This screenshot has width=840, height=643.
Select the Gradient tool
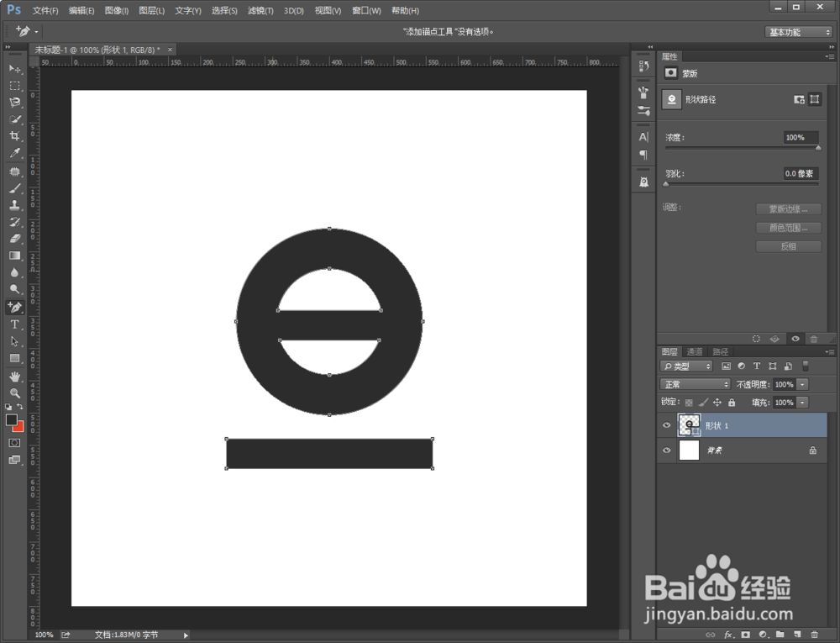[14, 256]
